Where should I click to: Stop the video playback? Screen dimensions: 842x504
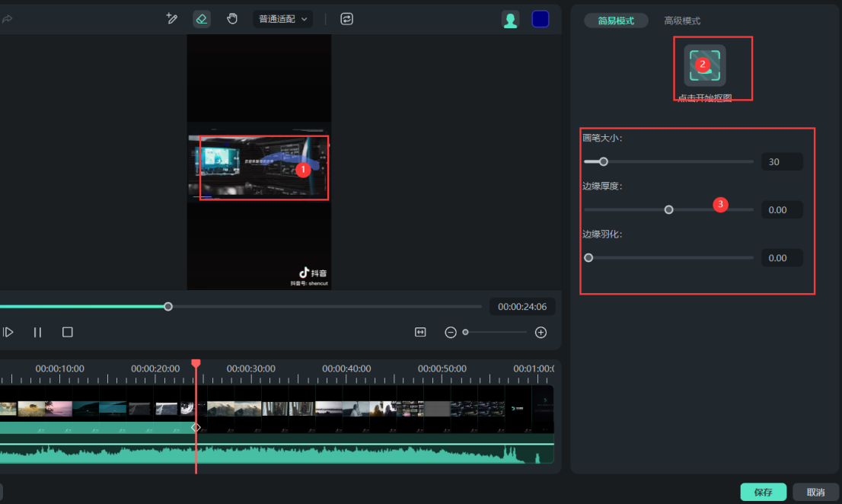68,332
